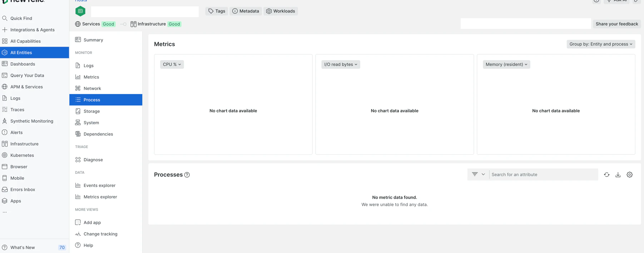The height and width of the screenshot is (253, 644).
Task: Expand CPU % metric dropdown
Action: 172,64
